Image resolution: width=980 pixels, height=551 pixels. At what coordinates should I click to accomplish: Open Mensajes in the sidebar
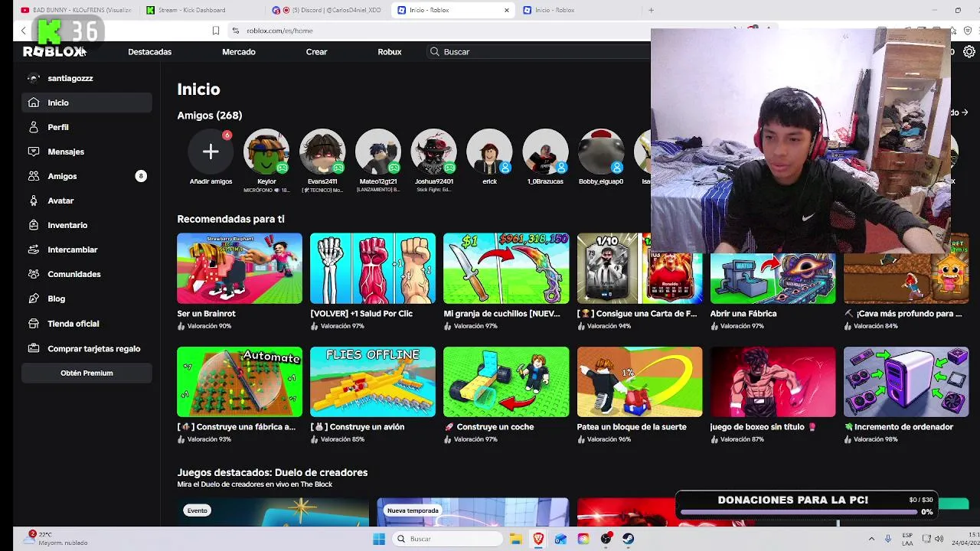click(x=87, y=152)
